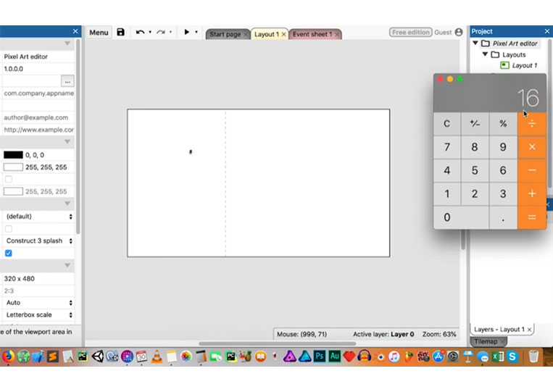Open VLC from the Dock
This screenshot has height=392, width=553.
(x=157, y=356)
